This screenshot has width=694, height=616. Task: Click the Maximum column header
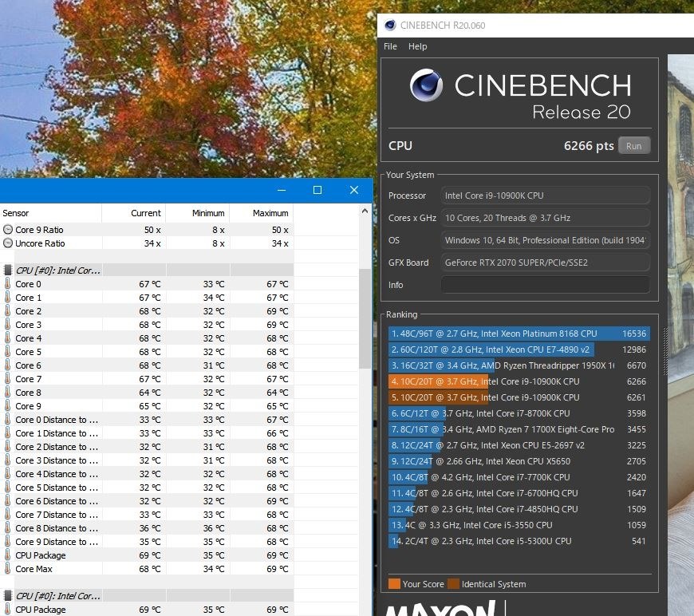click(x=262, y=213)
